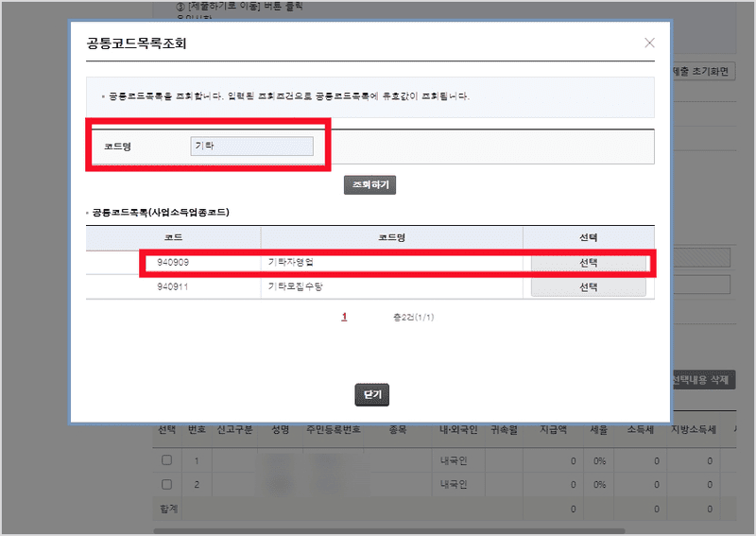Image resolution: width=756 pixels, height=536 pixels.
Task: Click the 코드명 field label in search form
Action: [117, 147]
